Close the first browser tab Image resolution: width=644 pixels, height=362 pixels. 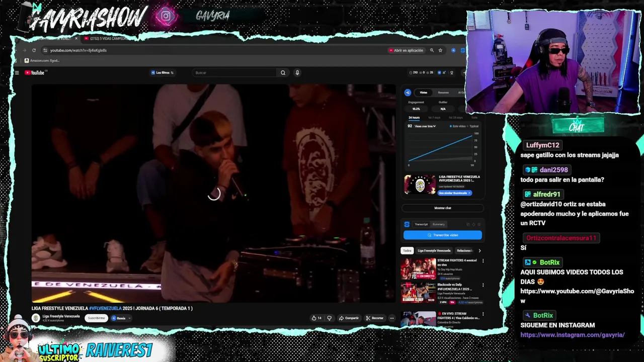tap(76, 38)
